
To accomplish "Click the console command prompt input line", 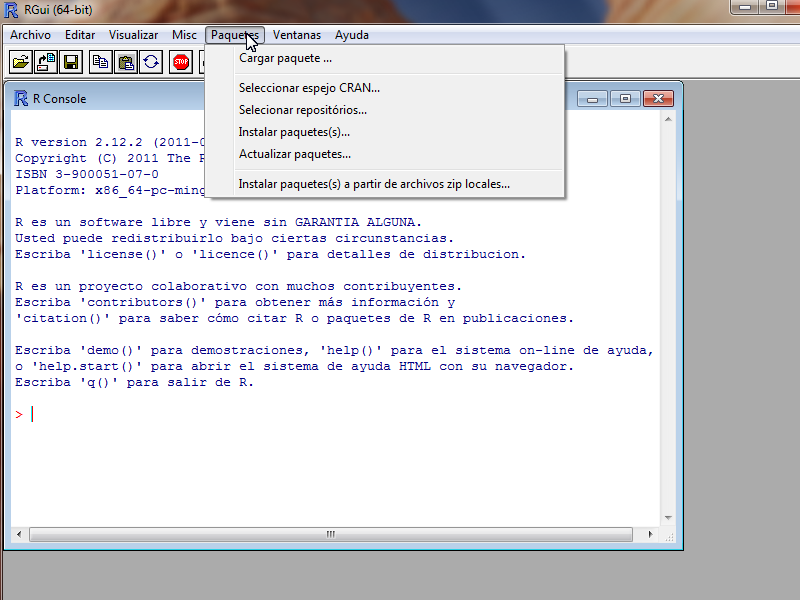I will 337,414.
